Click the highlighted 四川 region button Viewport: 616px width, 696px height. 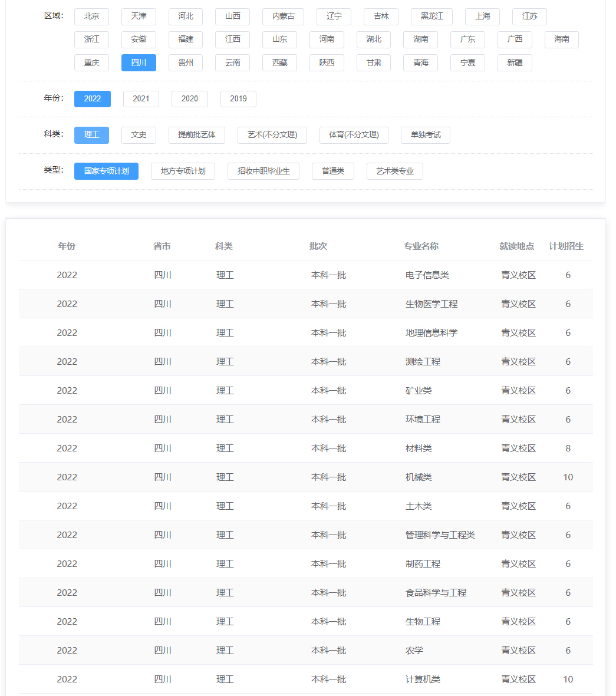tap(139, 63)
